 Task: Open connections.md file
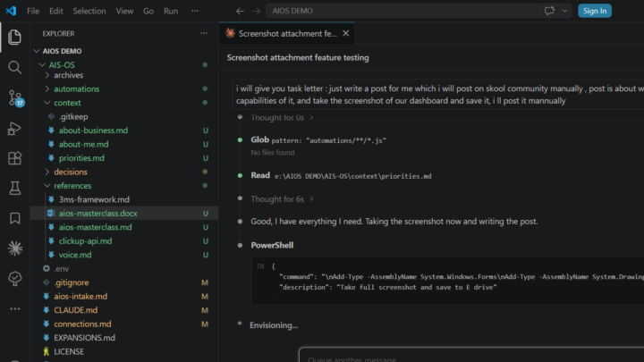[82, 324]
